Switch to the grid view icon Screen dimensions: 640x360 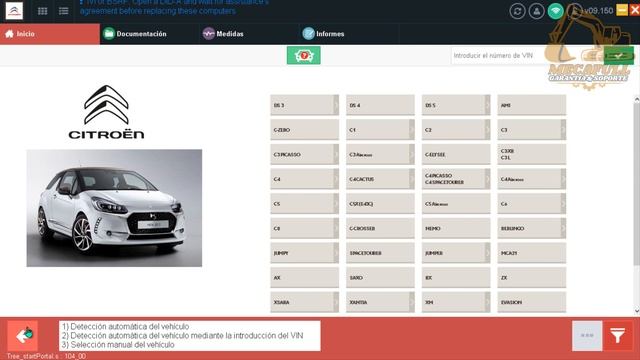(x=42, y=11)
